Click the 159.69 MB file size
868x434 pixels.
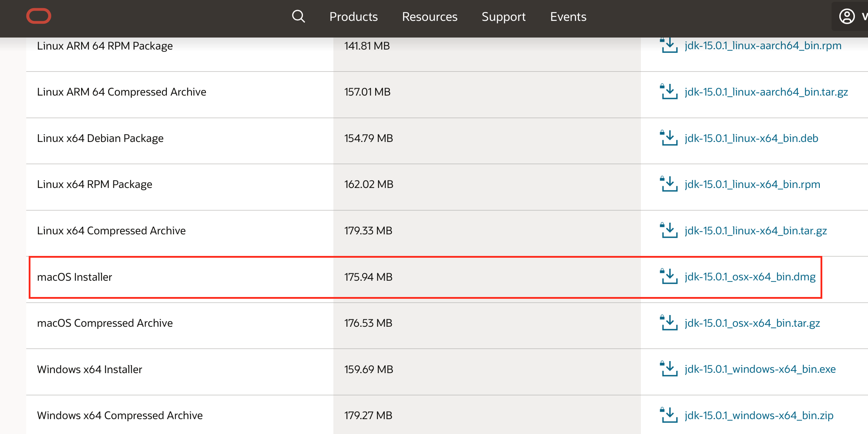coord(369,369)
